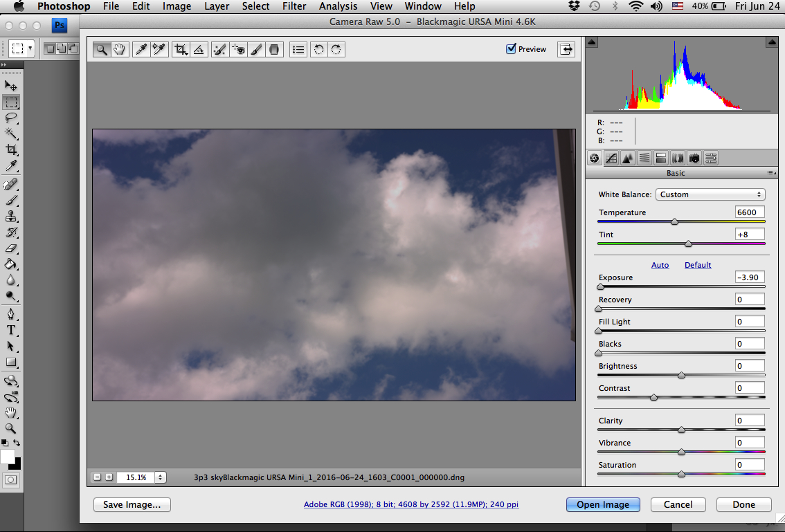Toggle shadow clipping warning in histogram
Screen dimensions: 785x532
click(x=591, y=42)
